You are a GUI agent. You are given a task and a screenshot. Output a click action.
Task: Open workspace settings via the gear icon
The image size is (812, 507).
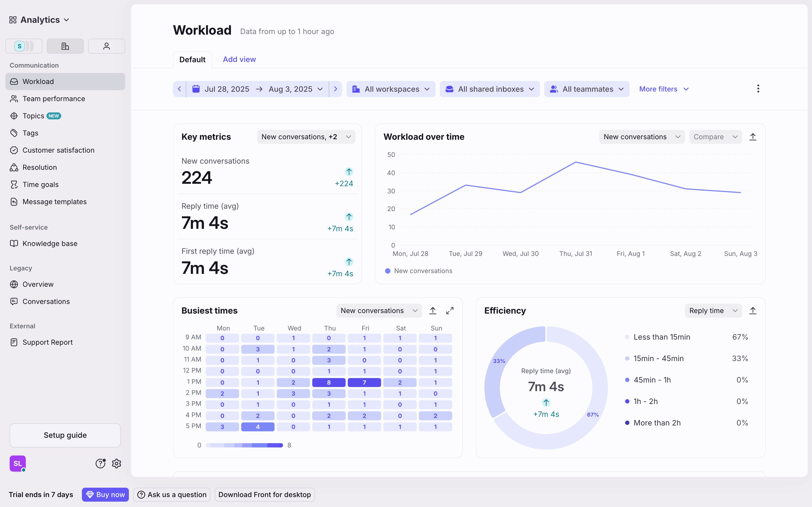pos(117,464)
